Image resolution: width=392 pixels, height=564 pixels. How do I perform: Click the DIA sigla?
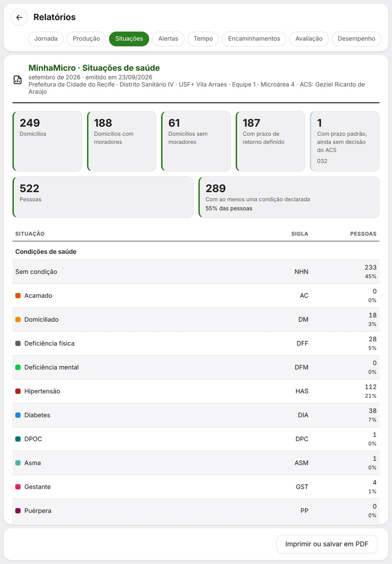[x=303, y=415]
